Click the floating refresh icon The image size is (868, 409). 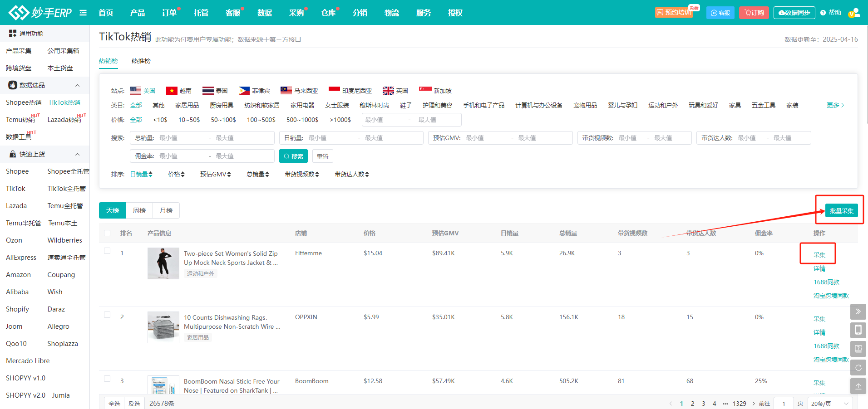(x=858, y=367)
